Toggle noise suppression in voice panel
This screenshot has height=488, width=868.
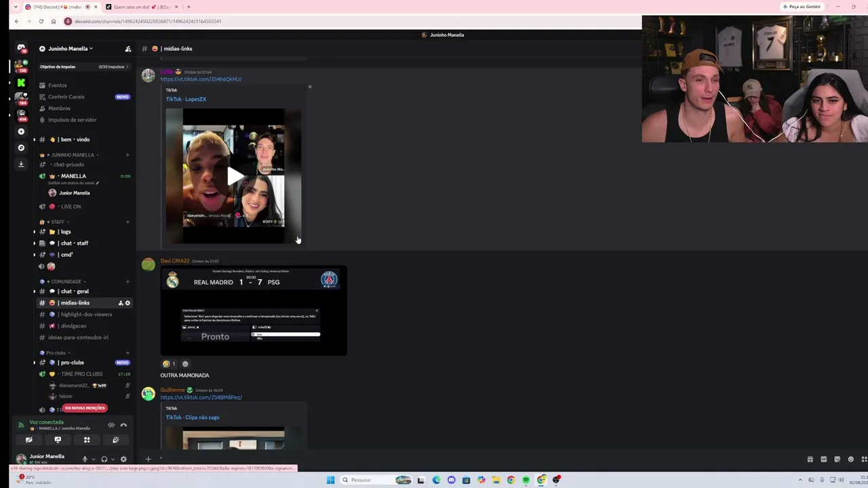coord(111,425)
